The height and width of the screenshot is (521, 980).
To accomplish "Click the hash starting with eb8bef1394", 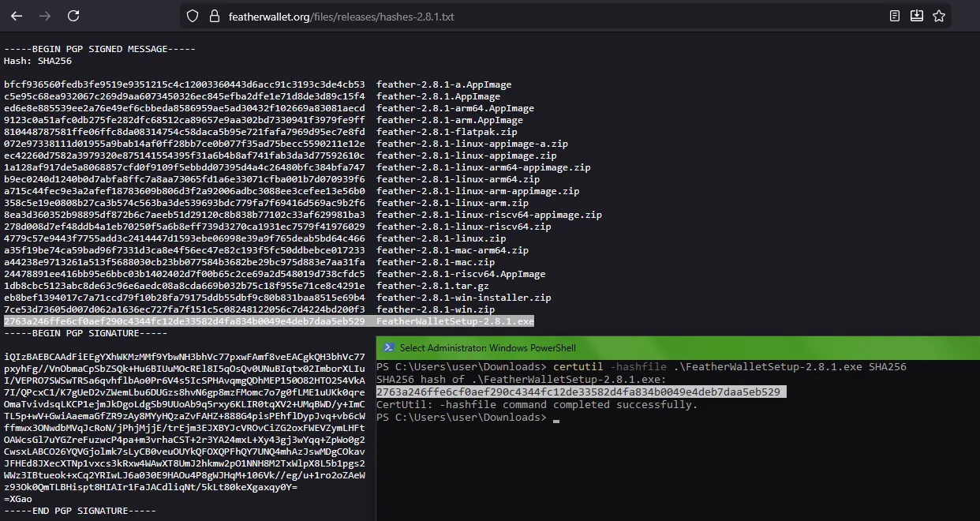I will [x=185, y=298].
